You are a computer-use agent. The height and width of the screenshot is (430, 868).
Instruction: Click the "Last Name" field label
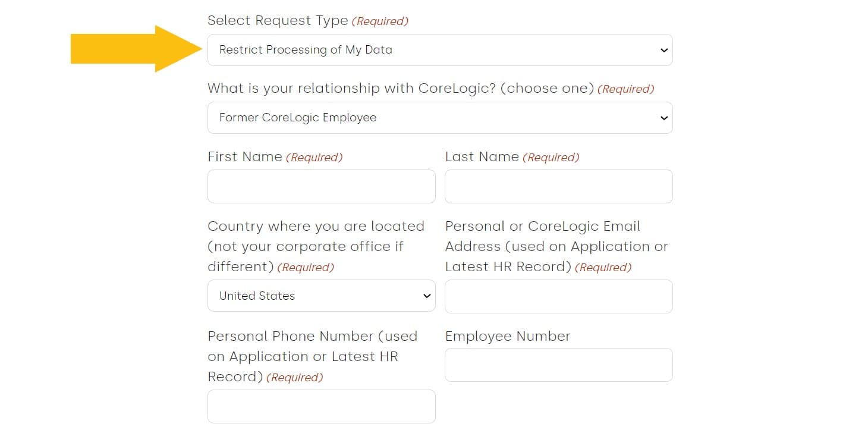point(482,157)
